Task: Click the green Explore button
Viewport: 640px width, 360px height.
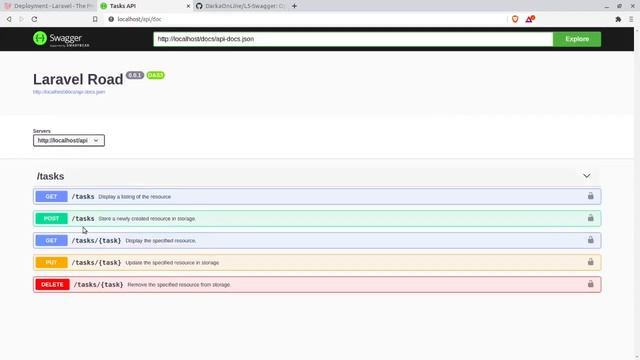Action: point(577,39)
